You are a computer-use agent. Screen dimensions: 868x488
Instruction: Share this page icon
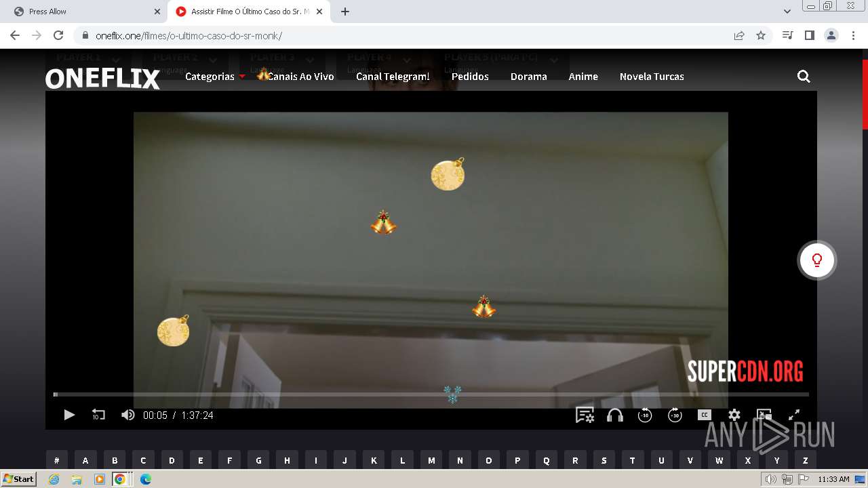pos(739,35)
